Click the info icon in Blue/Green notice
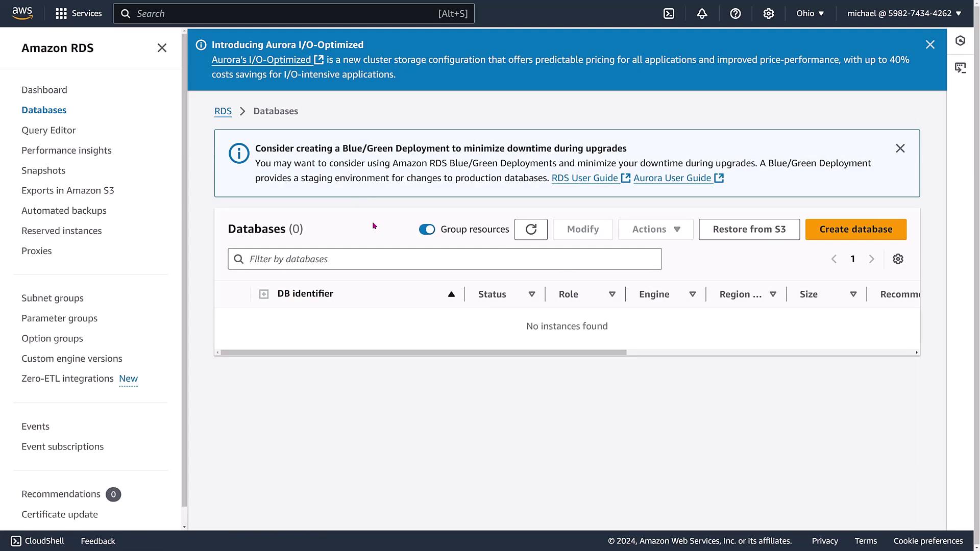This screenshot has height=551, width=980. [x=239, y=153]
